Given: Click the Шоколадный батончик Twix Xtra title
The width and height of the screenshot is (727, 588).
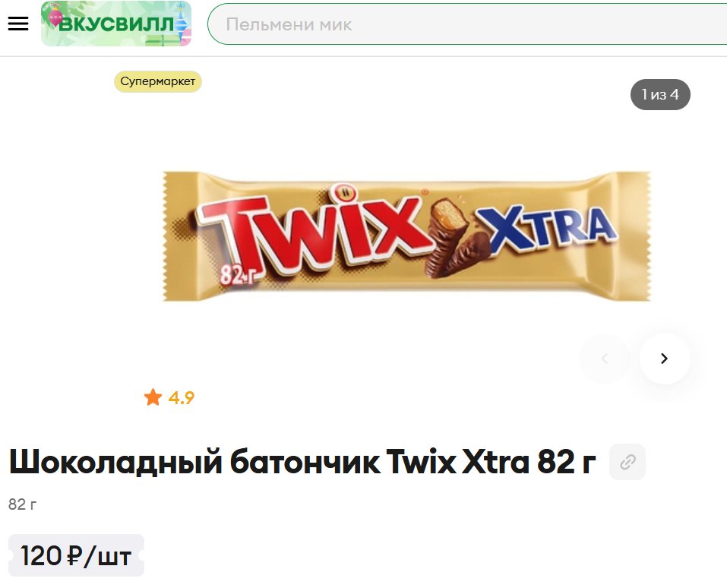Looking at the screenshot, I should [x=302, y=462].
